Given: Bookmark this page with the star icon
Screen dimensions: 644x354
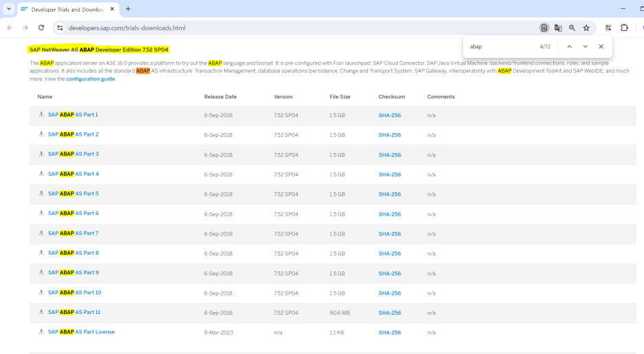Looking at the screenshot, I should [x=586, y=28].
